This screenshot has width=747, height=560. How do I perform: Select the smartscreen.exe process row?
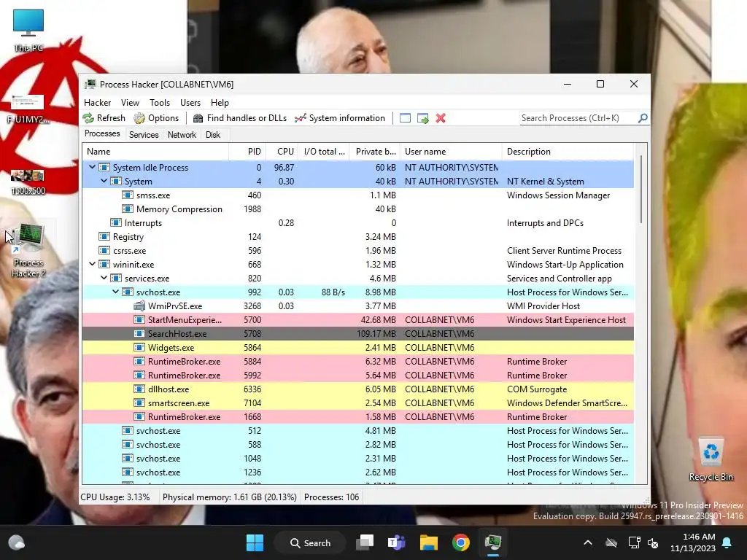pyautogui.click(x=357, y=402)
